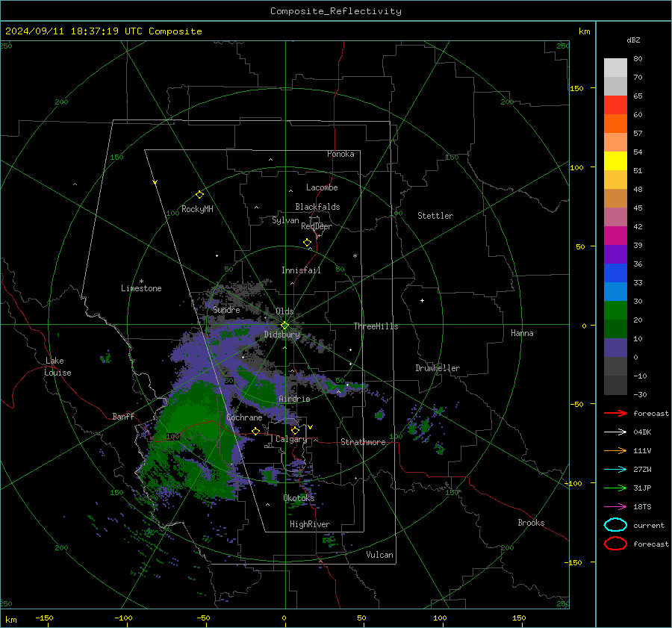Select the red 65 dBZ color swatch
672x628 pixels.
[615, 105]
